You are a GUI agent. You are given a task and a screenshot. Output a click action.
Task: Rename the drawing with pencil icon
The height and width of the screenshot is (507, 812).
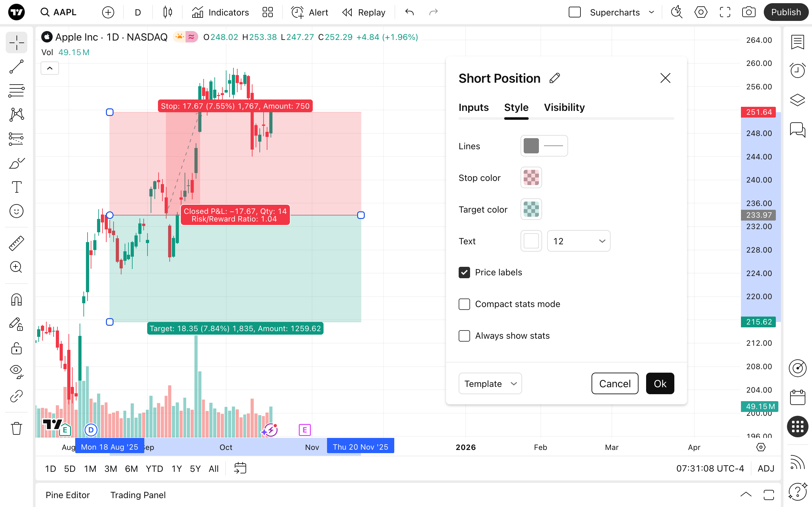click(x=555, y=78)
